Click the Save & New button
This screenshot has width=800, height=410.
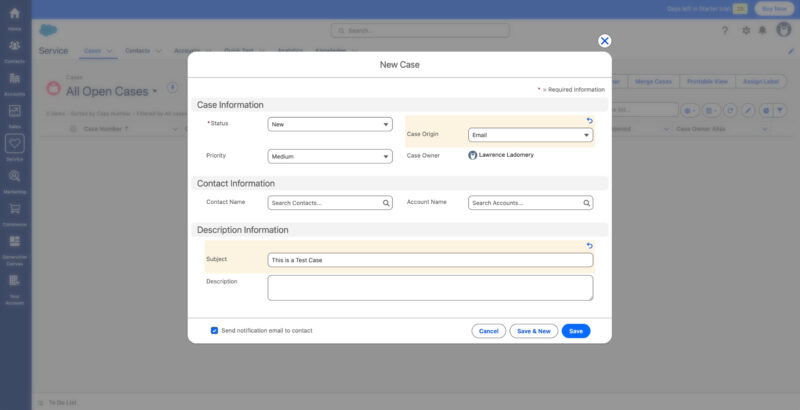point(534,331)
